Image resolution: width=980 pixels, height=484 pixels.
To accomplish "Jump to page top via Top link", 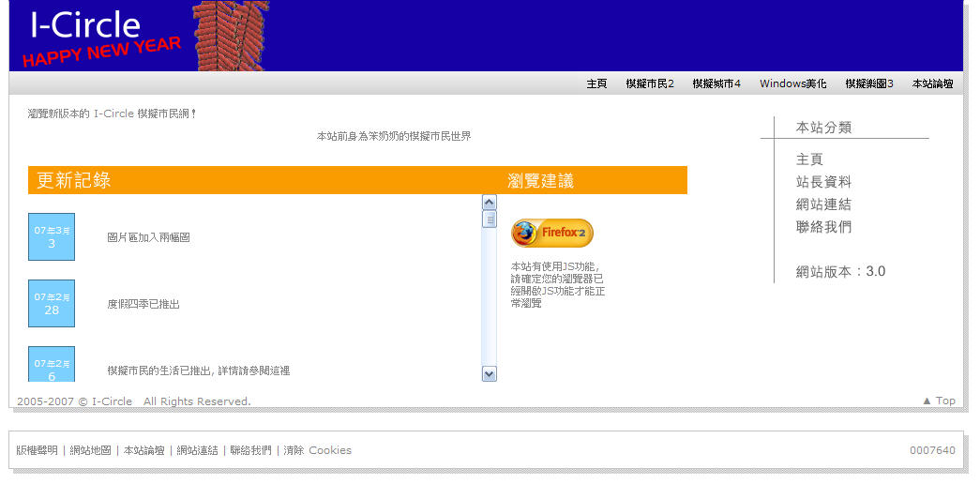I will click(939, 401).
